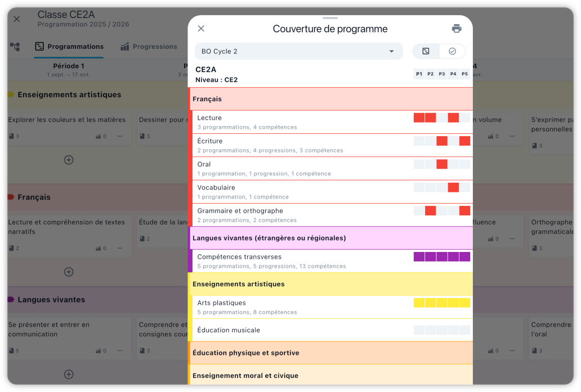Open the Compétences transverses row
The height and width of the screenshot is (392, 581).
(x=304, y=261)
